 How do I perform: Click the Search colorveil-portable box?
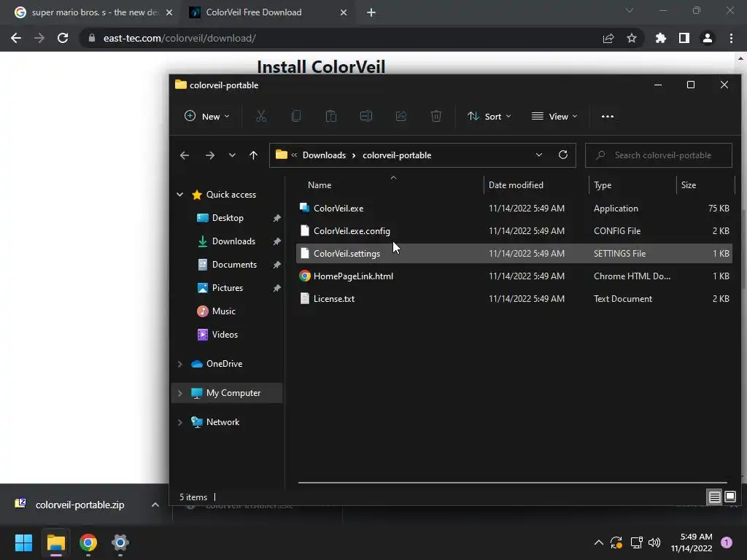[x=659, y=155]
